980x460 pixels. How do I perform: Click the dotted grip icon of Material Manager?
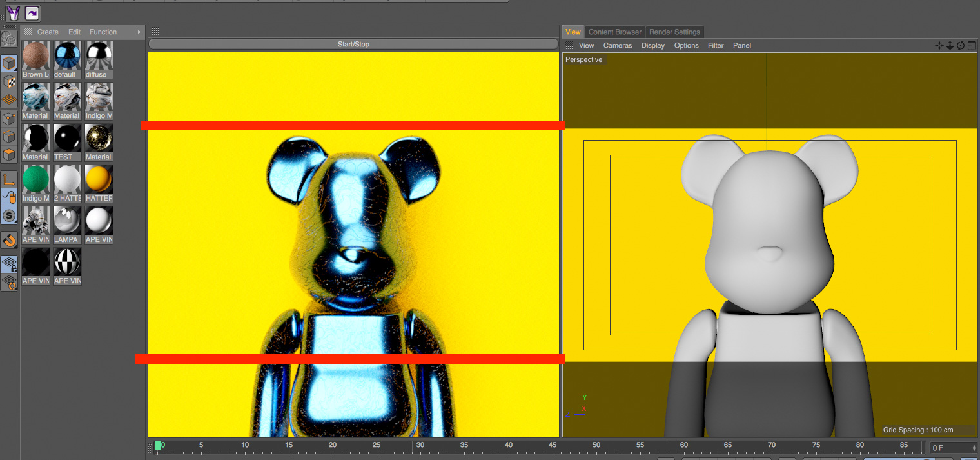coord(28,32)
